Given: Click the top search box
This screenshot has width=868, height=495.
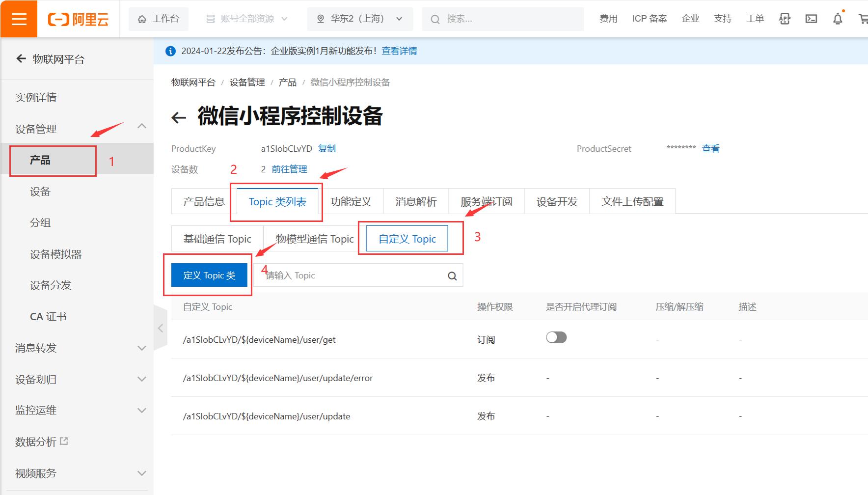Looking at the screenshot, I should click(503, 19).
